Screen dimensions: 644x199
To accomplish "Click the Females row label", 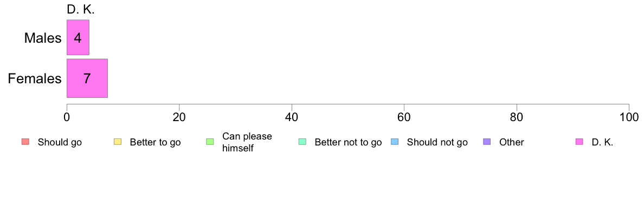I will tap(35, 78).
